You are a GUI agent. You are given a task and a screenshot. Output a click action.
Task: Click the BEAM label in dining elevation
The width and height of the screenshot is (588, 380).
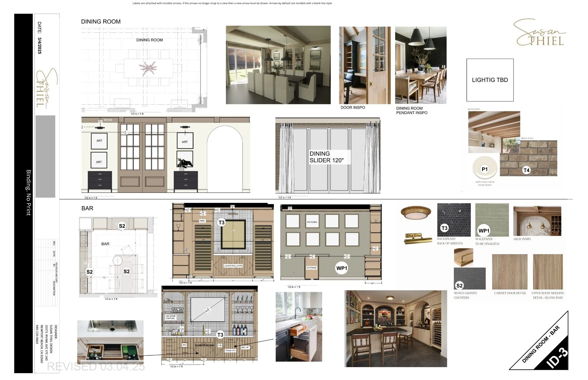pos(108,120)
